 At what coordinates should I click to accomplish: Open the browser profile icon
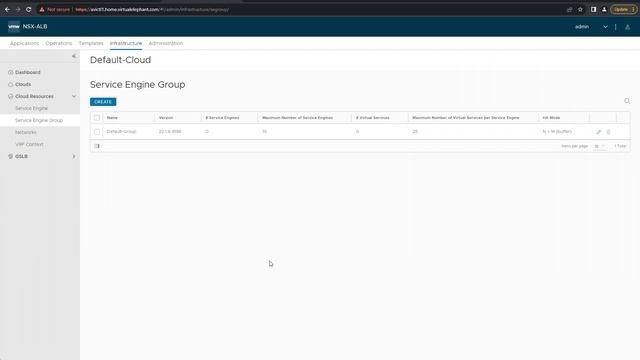click(604, 9)
